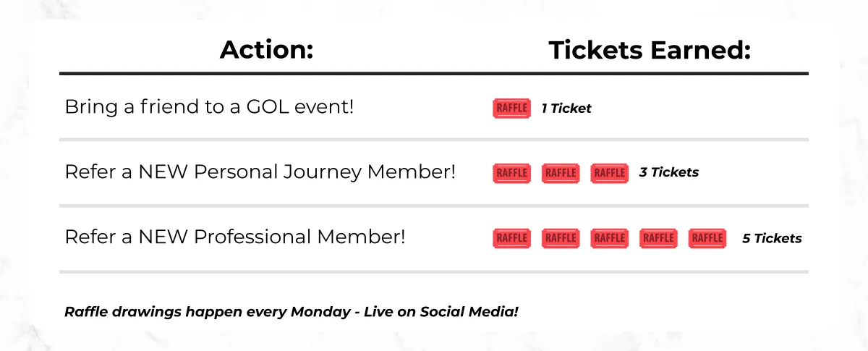This screenshot has height=351, width=868.
Task: Click the fourth raffle icon in Professional Member row
Action: click(658, 238)
